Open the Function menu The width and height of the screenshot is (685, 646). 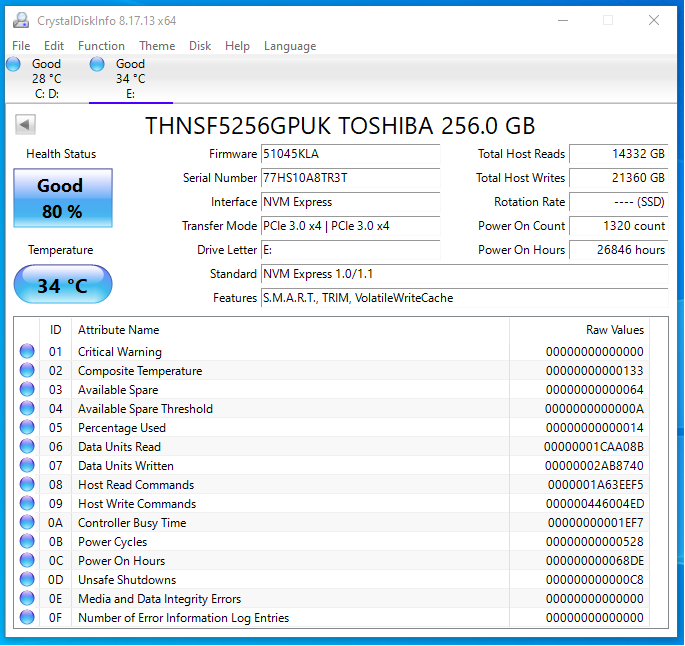click(101, 46)
